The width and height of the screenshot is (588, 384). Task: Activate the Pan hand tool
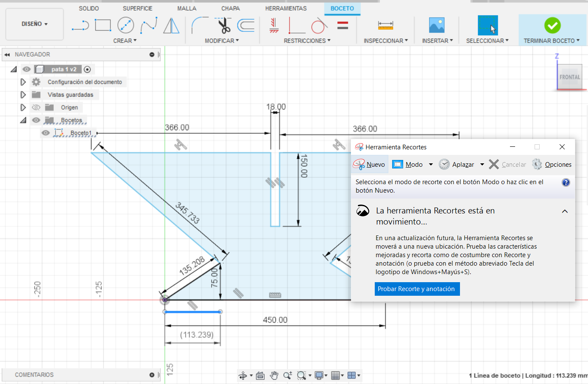click(274, 375)
